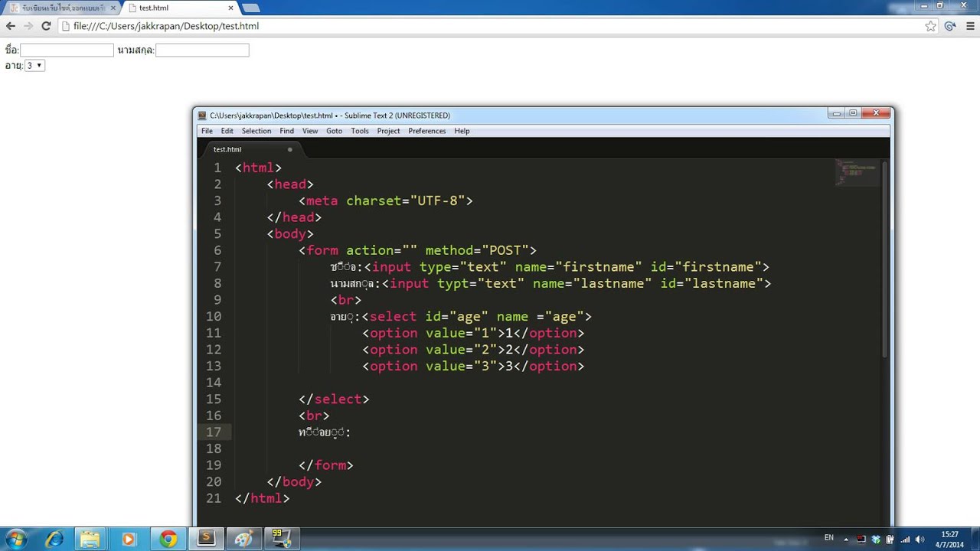Click the address bar with file URL
980x551 pixels.
(x=490, y=26)
